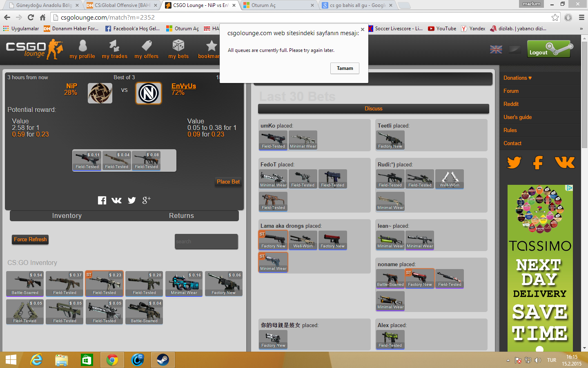The width and height of the screenshot is (588, 368).
Task: Close the alert dialog with X
Action: pos(362,29)
